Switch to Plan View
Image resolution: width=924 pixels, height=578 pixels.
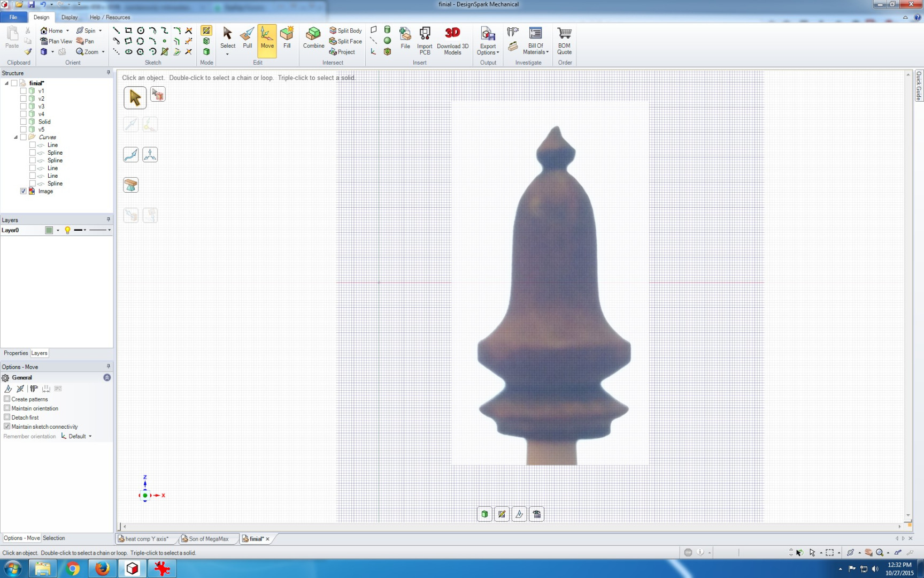click(x=56, y=41)
